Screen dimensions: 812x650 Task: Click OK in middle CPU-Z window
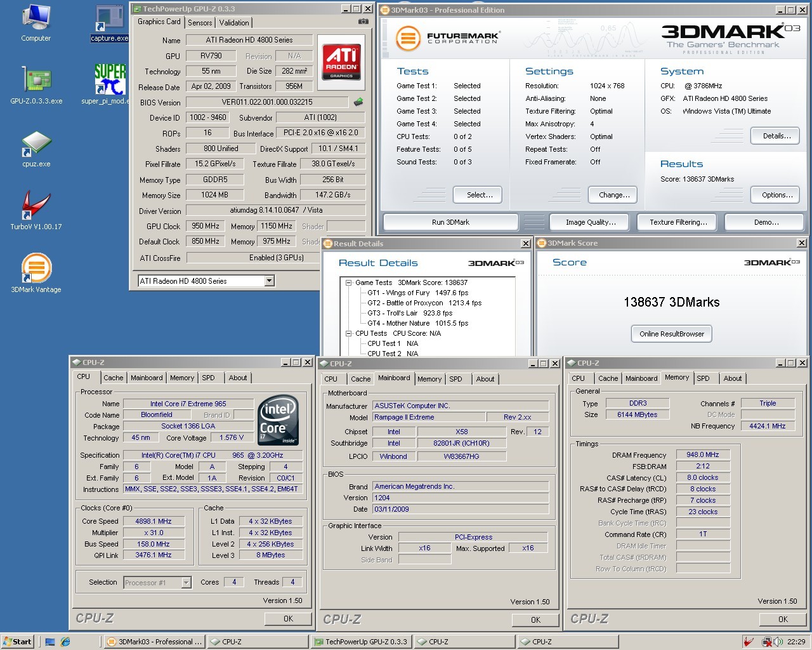tap(535, 620)
